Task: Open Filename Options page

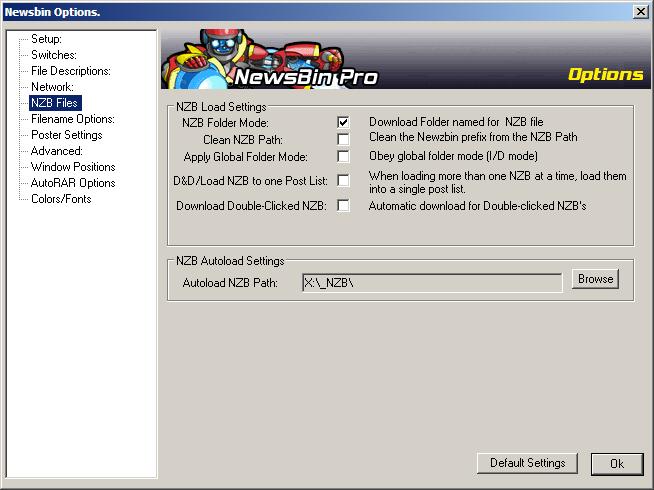Action: 72,119
